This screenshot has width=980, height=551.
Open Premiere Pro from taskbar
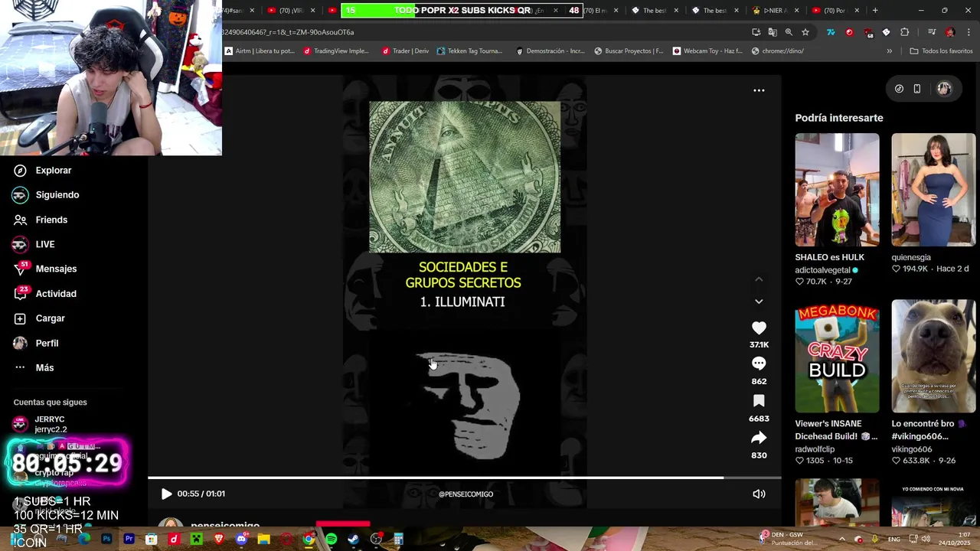click(129, 540)
